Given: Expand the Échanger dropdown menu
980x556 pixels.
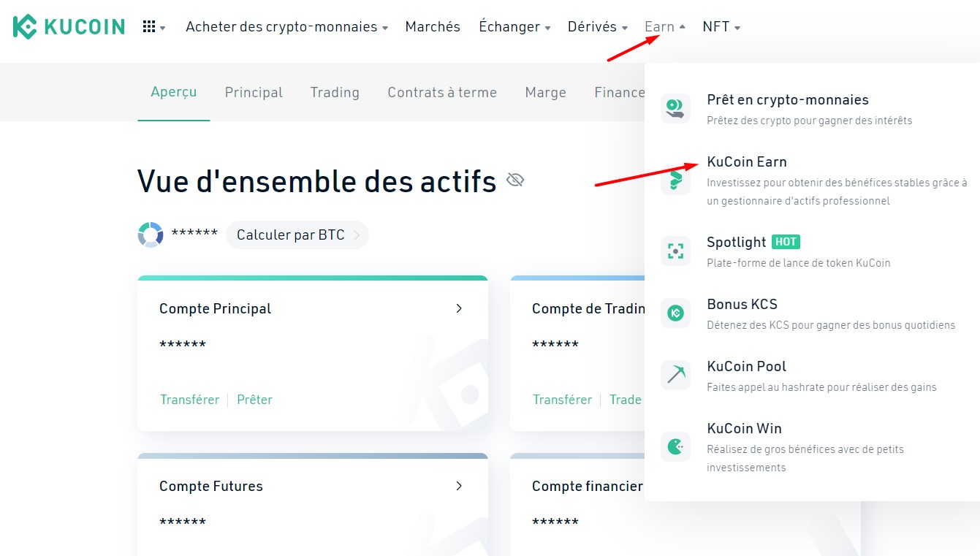Looking at the screenshot, I should click(x=514, y=27).
